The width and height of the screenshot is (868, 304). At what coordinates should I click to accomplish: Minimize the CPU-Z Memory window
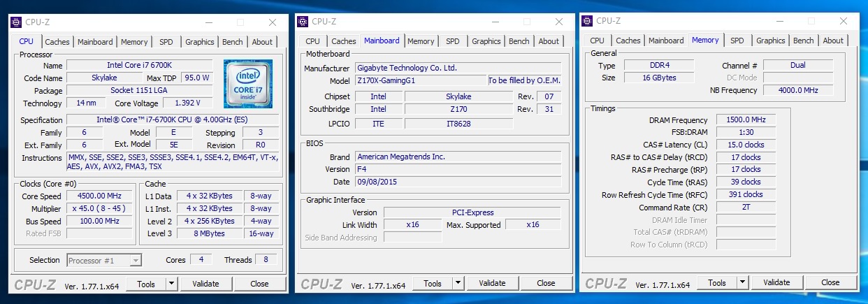pyautogui.click(x=779, y=22)
